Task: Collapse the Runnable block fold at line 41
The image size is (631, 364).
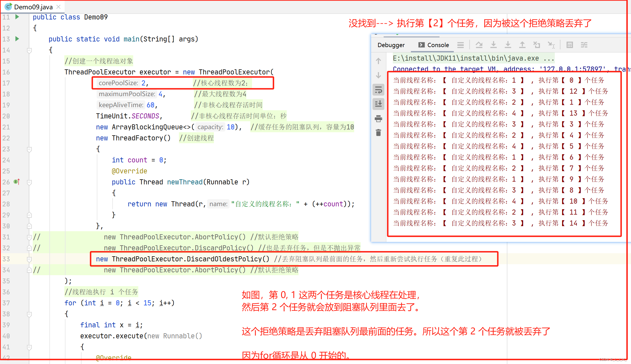Action: click(x=29, y=347)
